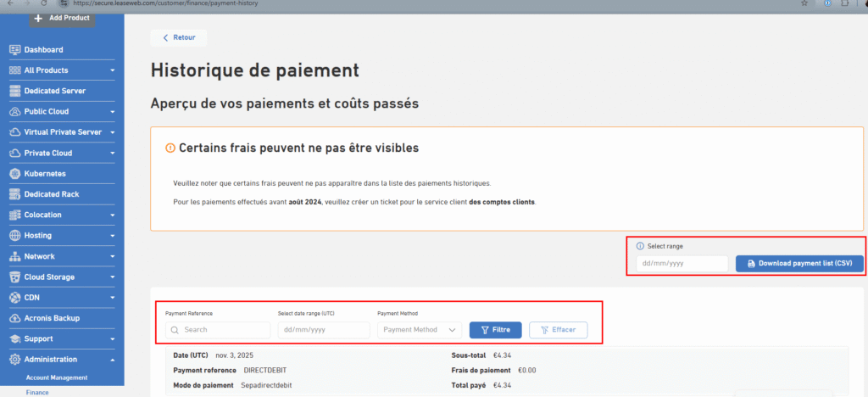Click the Dashboard icon in sidebar
This screenshot has width=868, height=397.
15,50
